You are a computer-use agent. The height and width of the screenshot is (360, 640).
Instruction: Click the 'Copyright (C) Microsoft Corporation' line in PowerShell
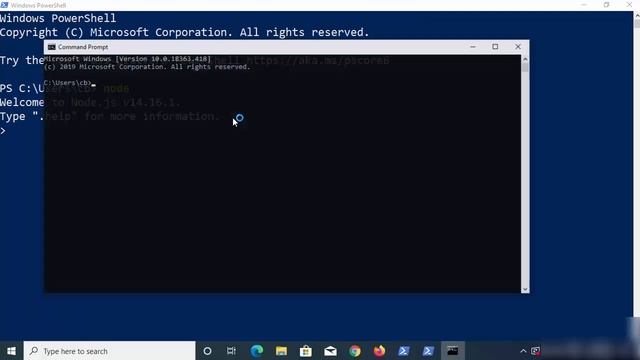(x=184, y=32)
